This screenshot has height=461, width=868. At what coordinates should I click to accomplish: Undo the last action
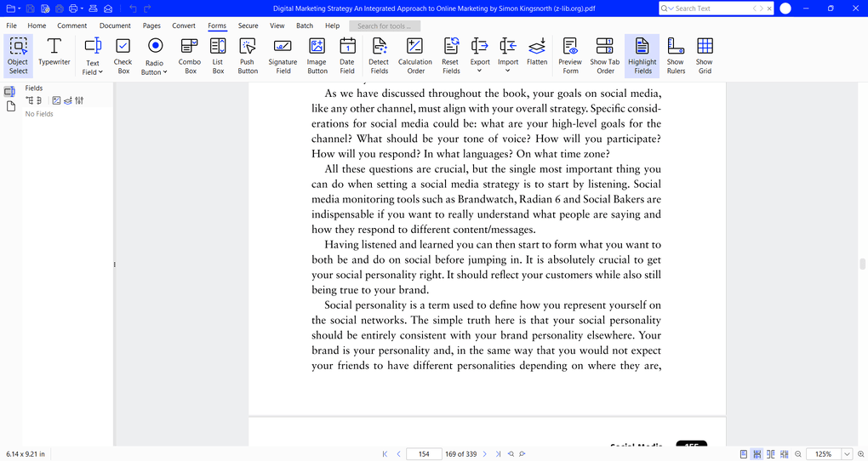click(x=133, y=9)
